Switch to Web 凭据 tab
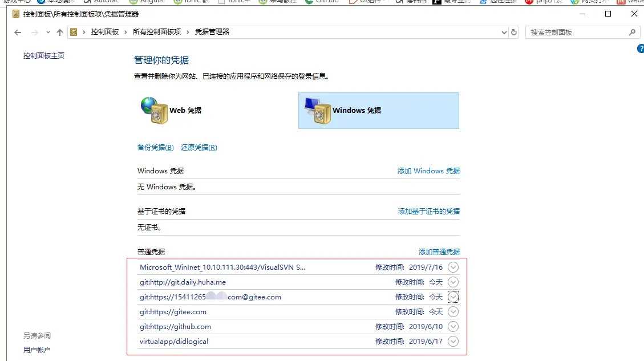 pyautogui.click(x=185, y=110)
